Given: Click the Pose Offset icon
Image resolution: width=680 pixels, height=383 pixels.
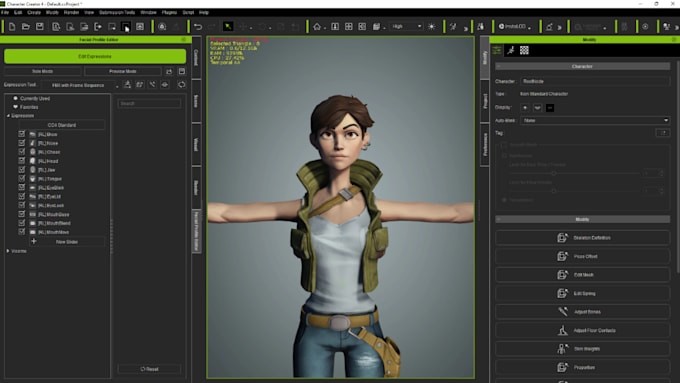Looking at the screenshot, I should (562, 256).
